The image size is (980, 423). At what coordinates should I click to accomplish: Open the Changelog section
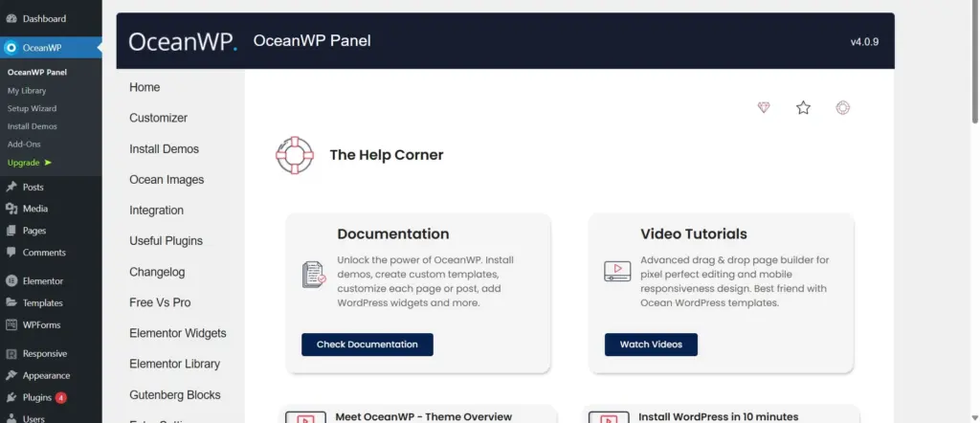[157, 272]
